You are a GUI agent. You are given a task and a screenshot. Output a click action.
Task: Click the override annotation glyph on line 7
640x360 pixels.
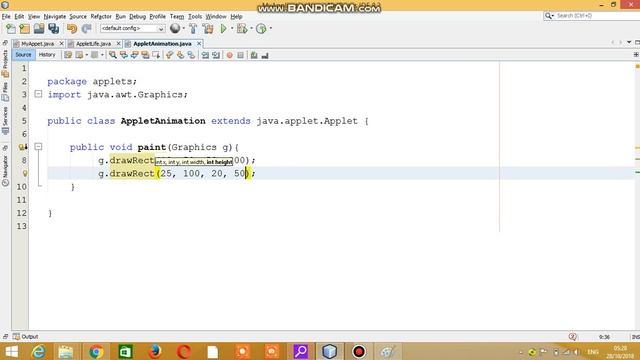[23, 147]
